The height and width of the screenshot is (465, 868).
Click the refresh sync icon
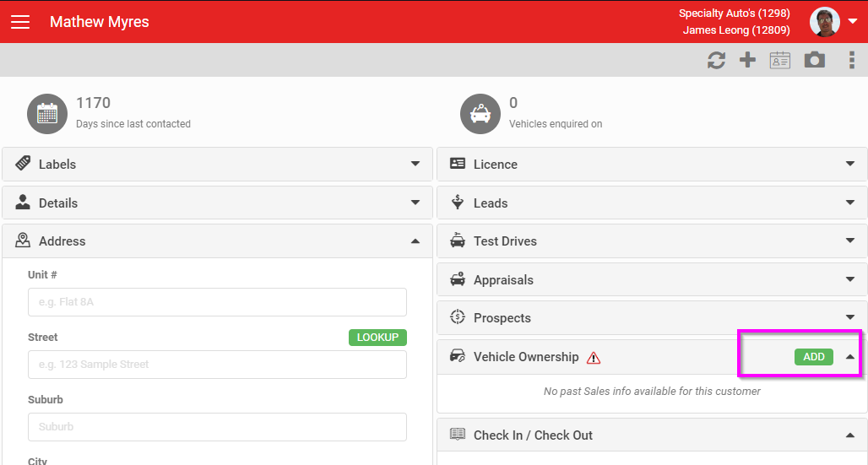point(716,60)
